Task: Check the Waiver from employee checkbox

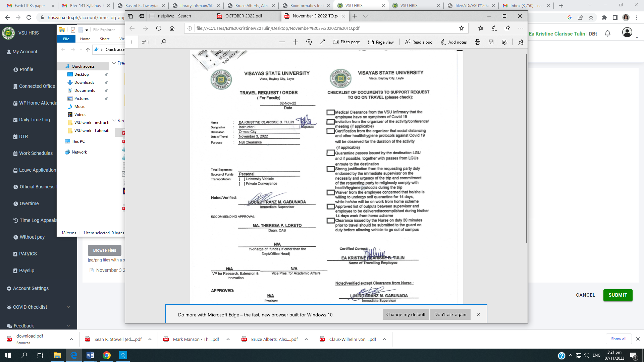Action: tap(330, 193)
